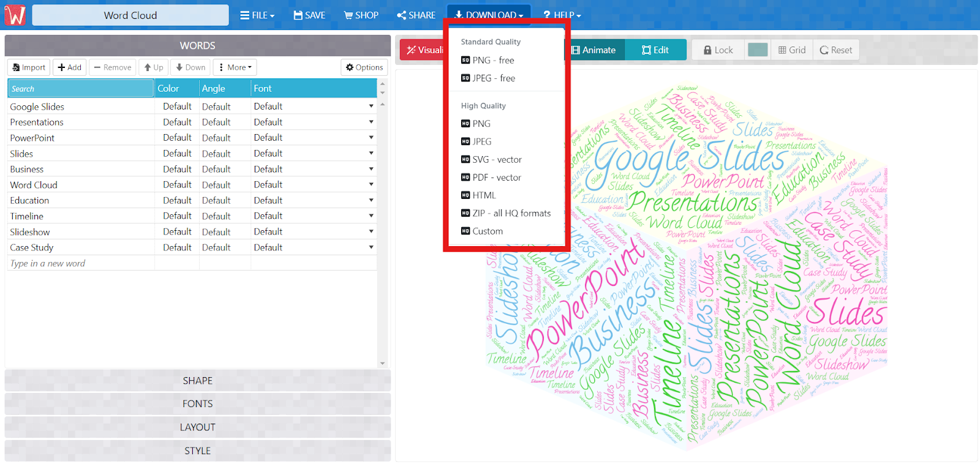The image size is (980, 464).
Task: Sort by the Color column header
Action: click(177, 88)
